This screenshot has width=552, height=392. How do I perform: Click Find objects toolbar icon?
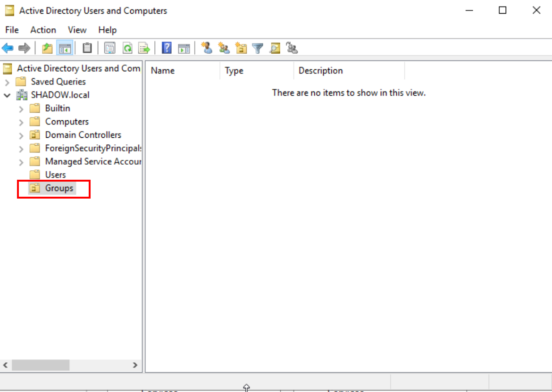click(x=275, y=48)
